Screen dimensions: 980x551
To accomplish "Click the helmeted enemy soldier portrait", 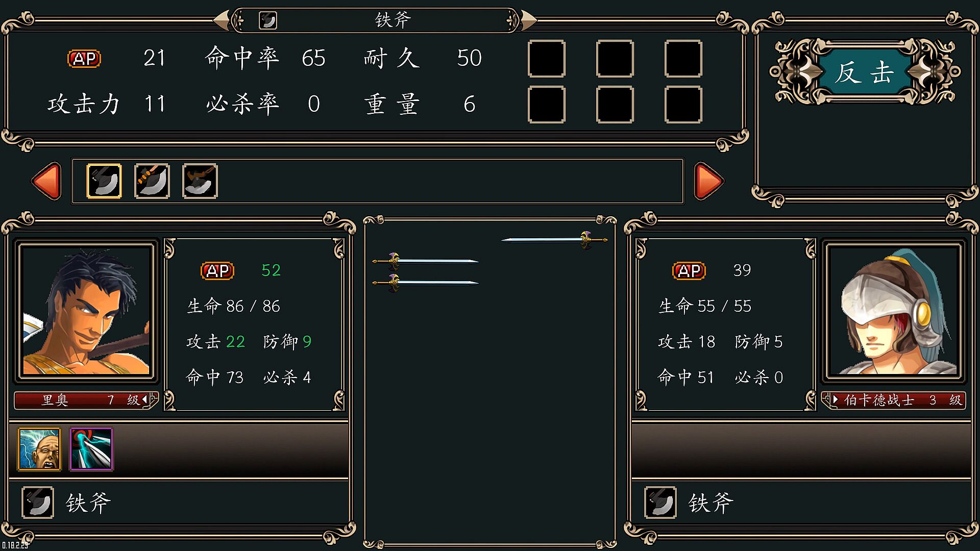I will coord(894,311).
